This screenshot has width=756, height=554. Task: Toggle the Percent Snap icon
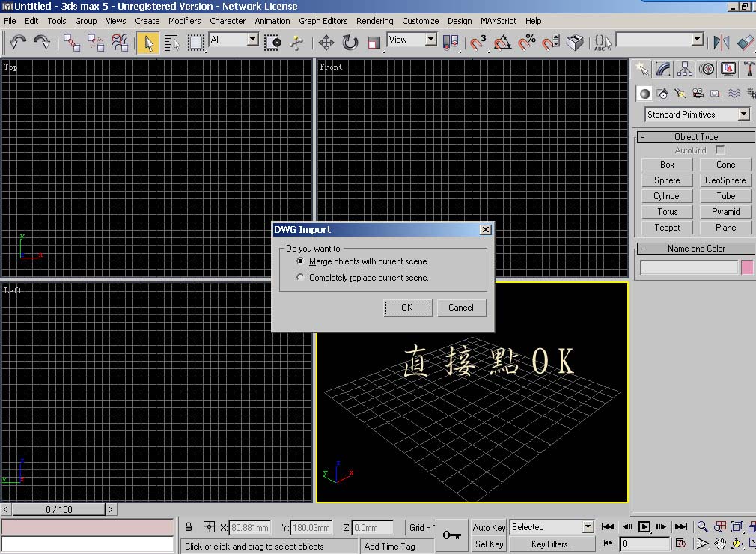526,43
